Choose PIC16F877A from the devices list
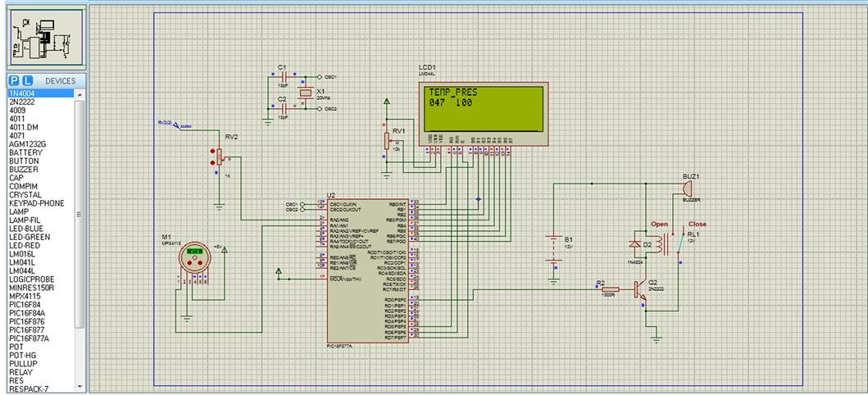 [x=30, y=338]
